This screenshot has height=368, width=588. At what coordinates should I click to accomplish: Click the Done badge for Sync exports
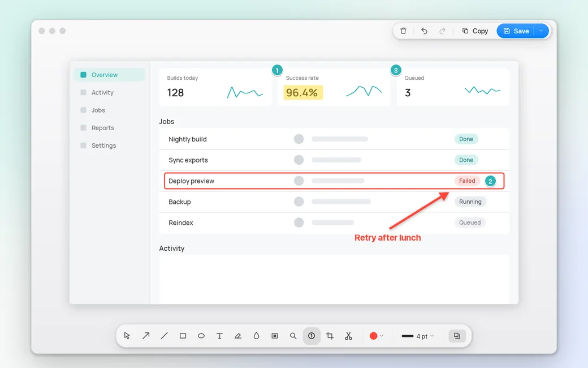(466, 160)
